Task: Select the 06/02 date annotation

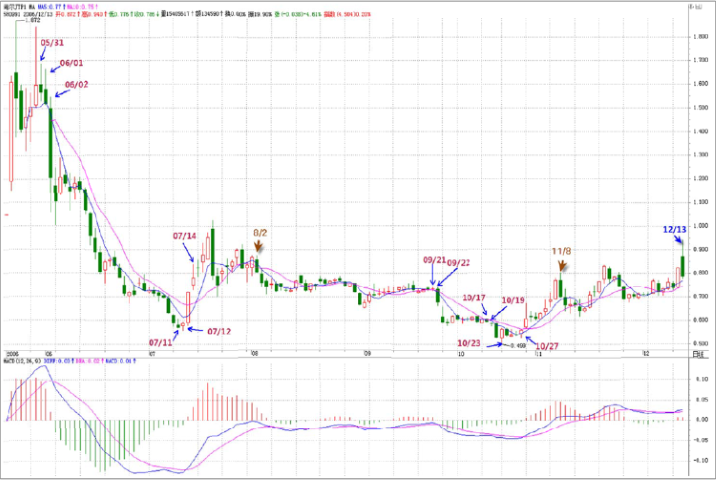Action: click(x=77, y=85)
